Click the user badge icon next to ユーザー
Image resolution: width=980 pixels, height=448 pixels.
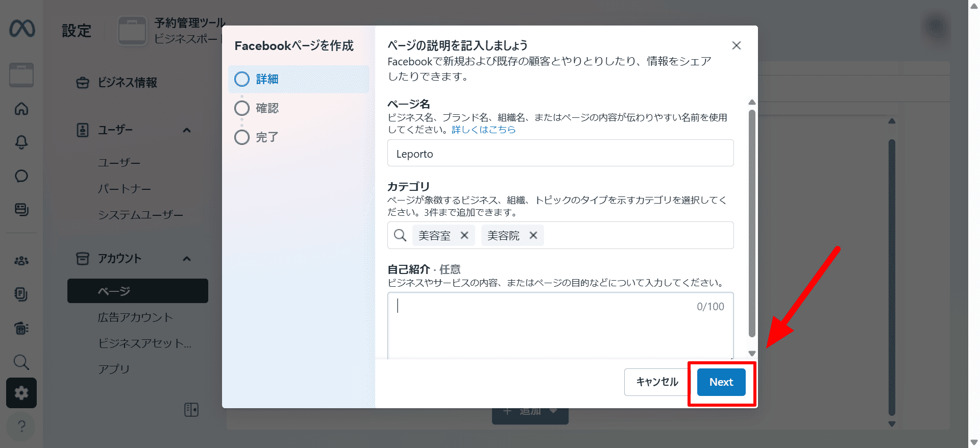[x=83, y=130]
